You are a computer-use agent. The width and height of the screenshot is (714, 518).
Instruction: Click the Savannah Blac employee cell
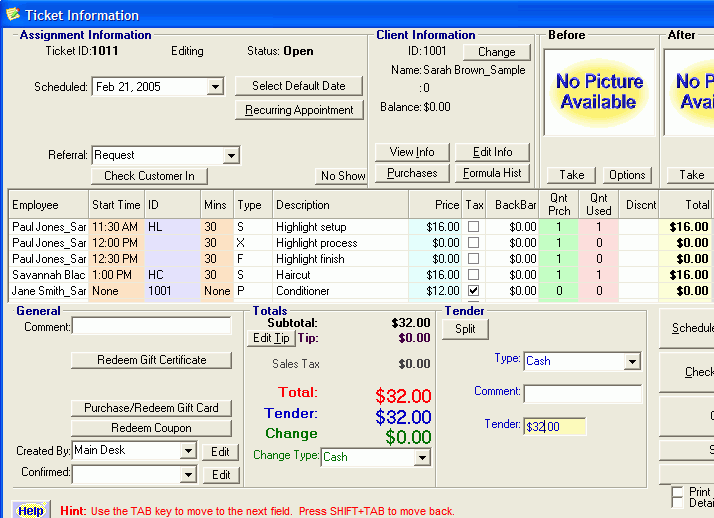point(48,274)
